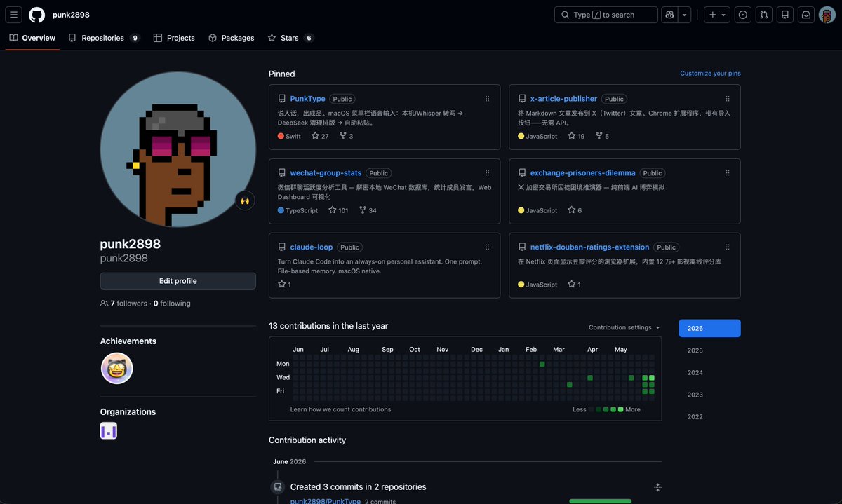Open wechat-group-stats' 34 forks
Image resolution: width=842 pixels, height=504 pixels.
click(x=368, y=210)
